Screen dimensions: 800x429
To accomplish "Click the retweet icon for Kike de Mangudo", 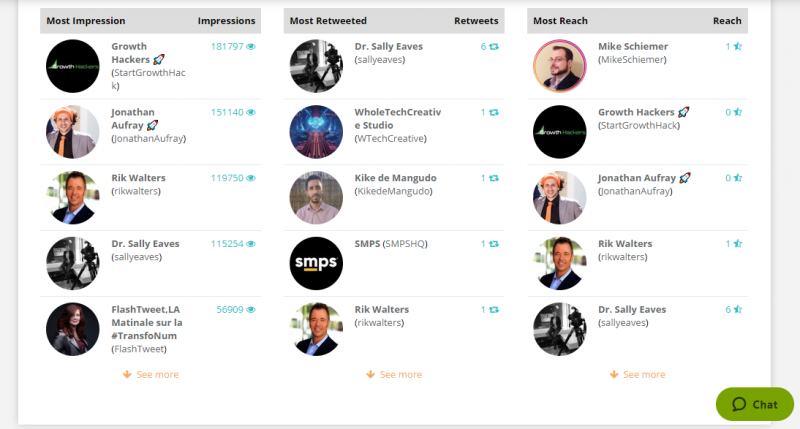I will pos(494,178).
